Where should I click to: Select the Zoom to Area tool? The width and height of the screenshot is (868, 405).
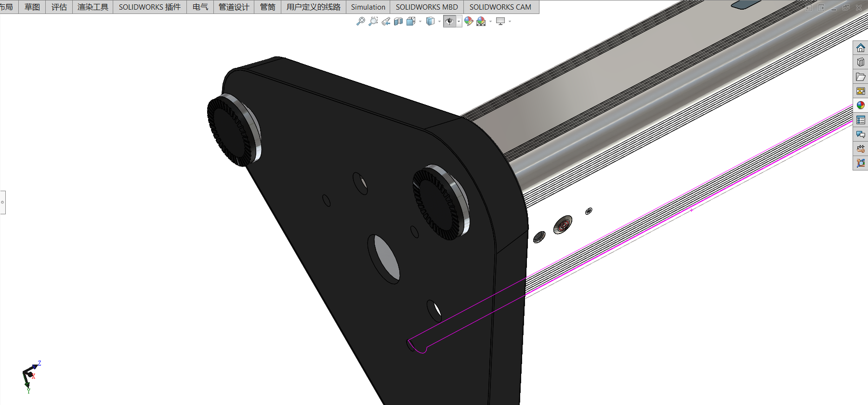point(373,21)
